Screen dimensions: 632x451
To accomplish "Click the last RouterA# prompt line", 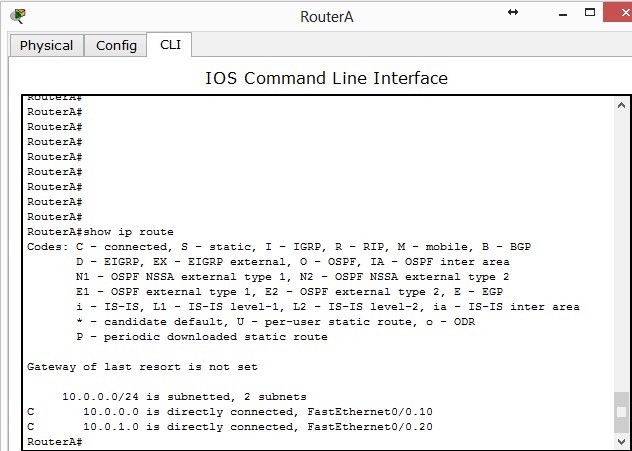I will click(55, 442).
